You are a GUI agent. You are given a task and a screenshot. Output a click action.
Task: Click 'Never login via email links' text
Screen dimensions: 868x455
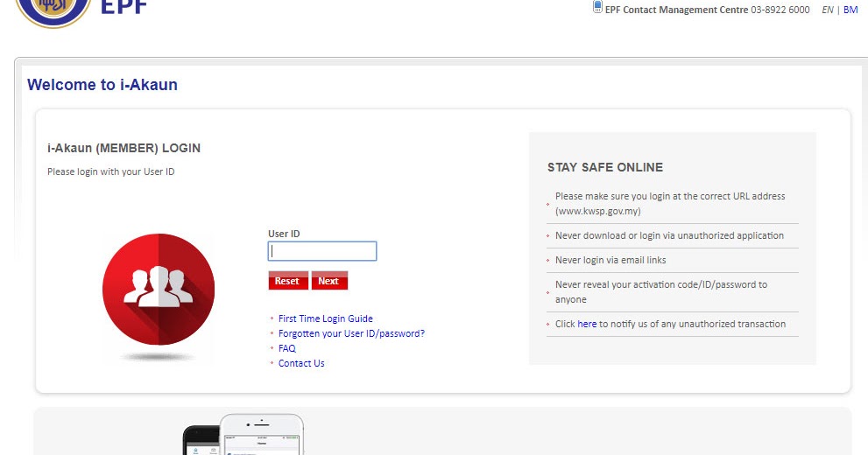pyautogui.click(x=610, y=260)
